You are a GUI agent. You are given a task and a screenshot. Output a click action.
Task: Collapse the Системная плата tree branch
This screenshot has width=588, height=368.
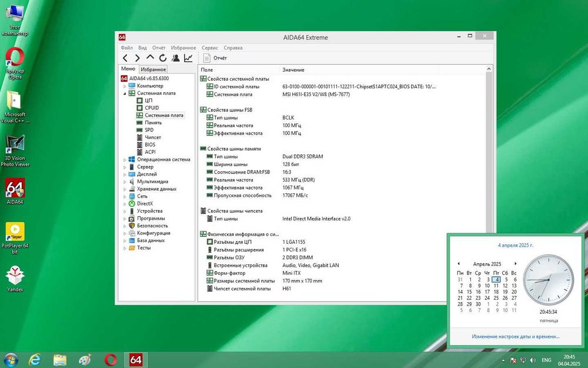tap(124, 93)
